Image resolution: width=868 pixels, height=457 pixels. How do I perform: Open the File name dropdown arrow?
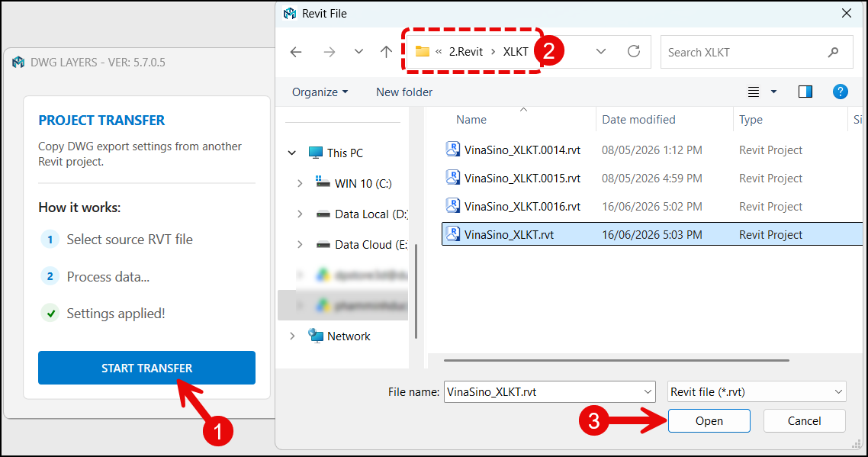click(x=648, y=391)
